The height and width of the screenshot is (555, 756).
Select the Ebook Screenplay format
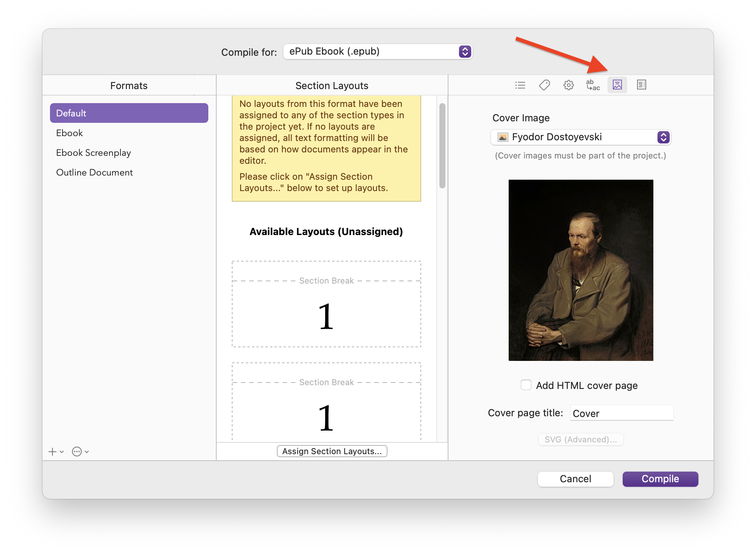point(94,153)
